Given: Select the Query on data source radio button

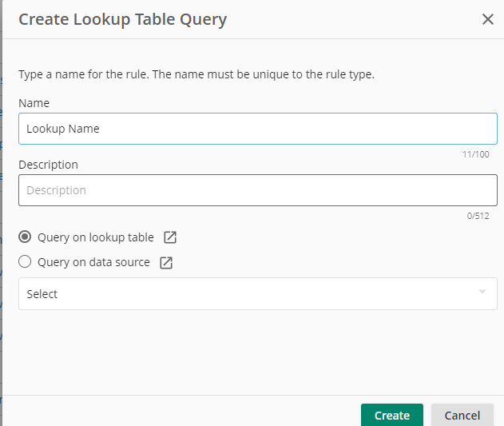Looking at the screenshot, I should point(25,261).
